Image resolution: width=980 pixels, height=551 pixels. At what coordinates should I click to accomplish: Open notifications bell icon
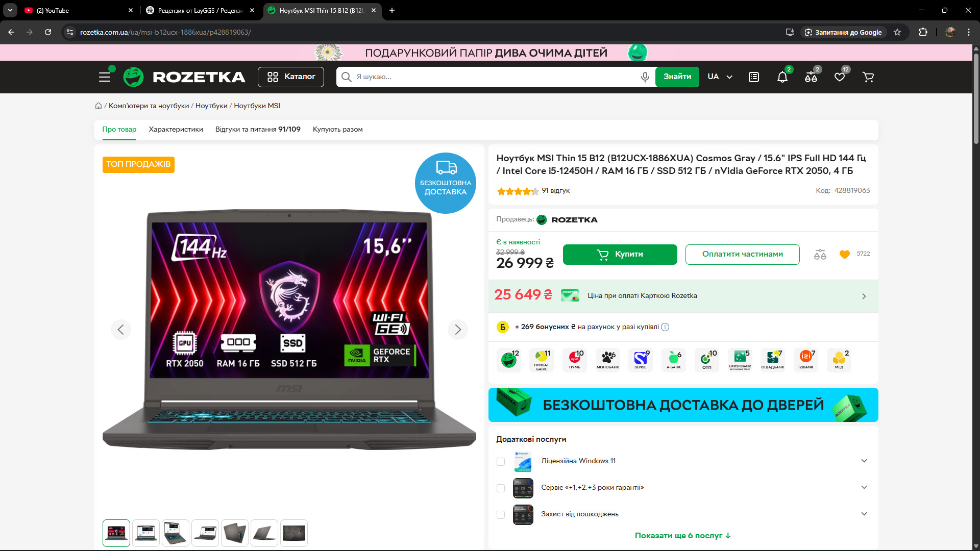coord(782,77)
